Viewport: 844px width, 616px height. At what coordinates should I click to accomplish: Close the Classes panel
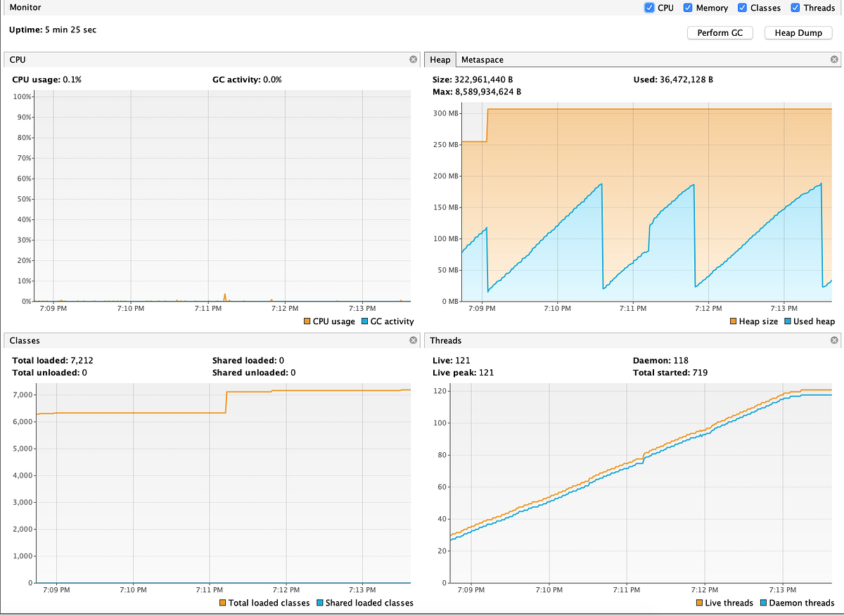[x=414, y=340]
